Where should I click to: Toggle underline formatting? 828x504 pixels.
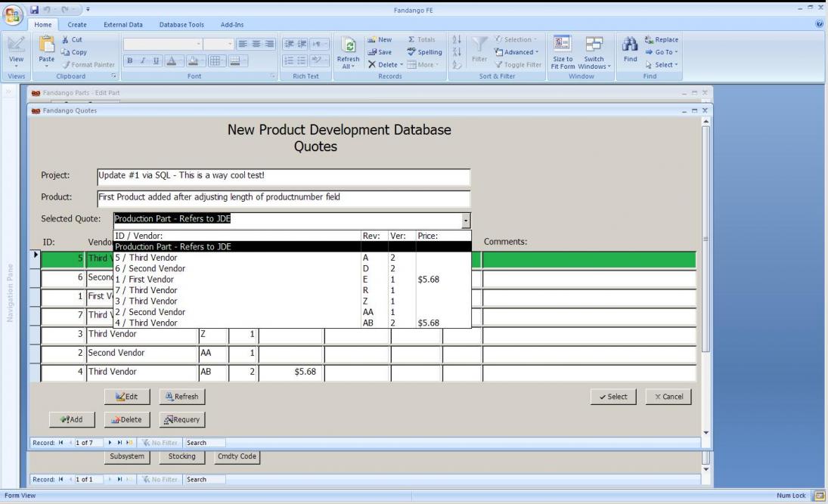[156, 60]
